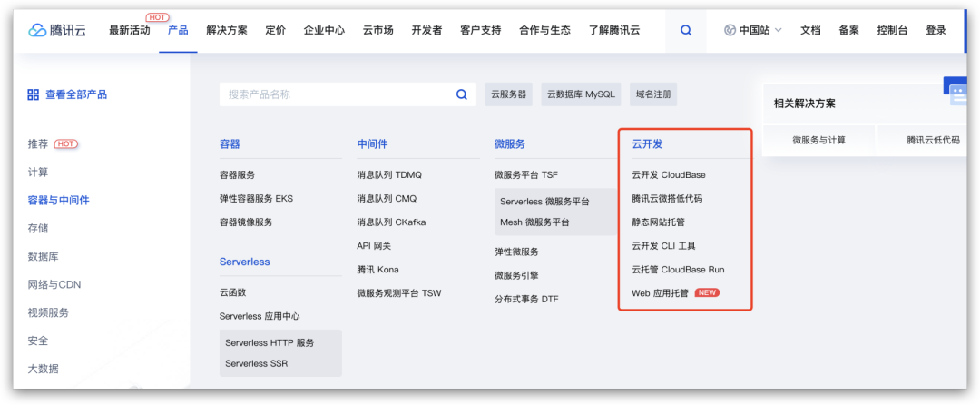Open 客户支持 in the top navigation

tap(481, 30)
